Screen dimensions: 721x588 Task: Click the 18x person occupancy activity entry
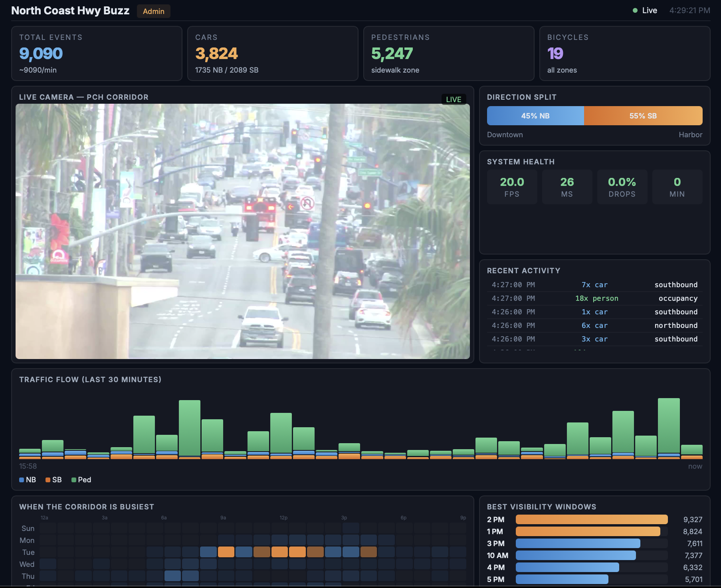click(x=595, y=298)
